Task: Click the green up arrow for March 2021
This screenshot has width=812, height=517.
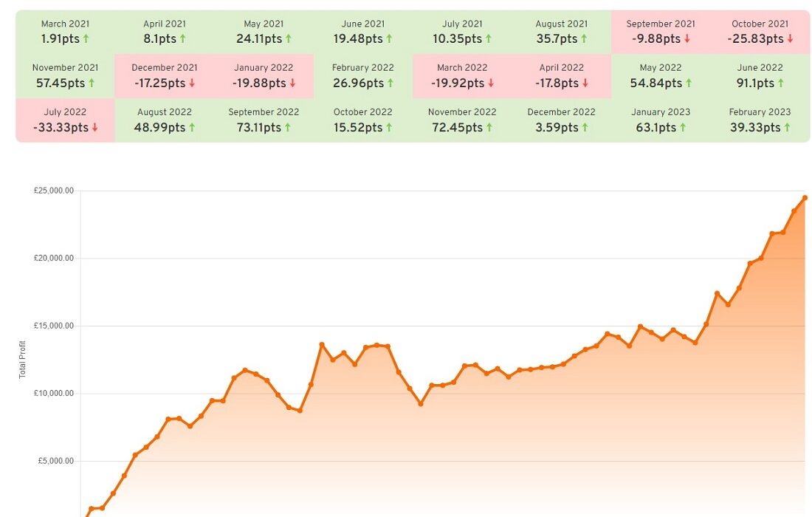Action: (x=86, y=38)
